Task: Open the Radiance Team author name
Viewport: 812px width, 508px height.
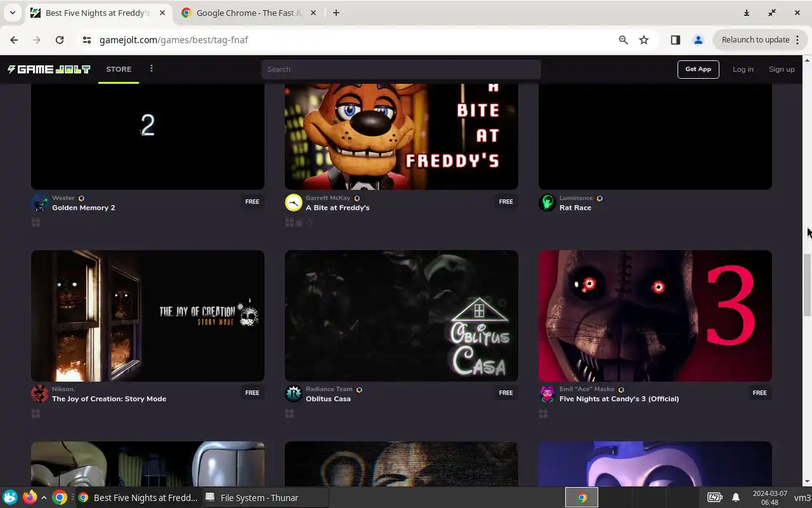Action: pos(329,389)
